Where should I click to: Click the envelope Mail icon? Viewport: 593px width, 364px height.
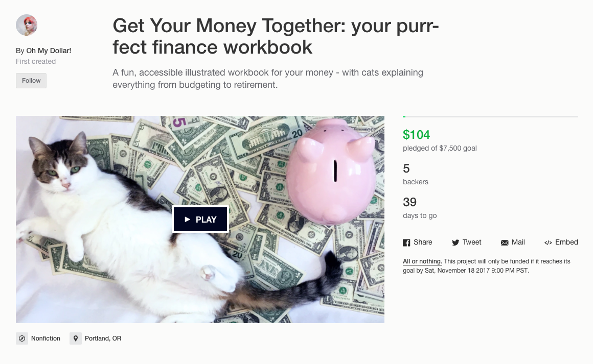(505, 242)
